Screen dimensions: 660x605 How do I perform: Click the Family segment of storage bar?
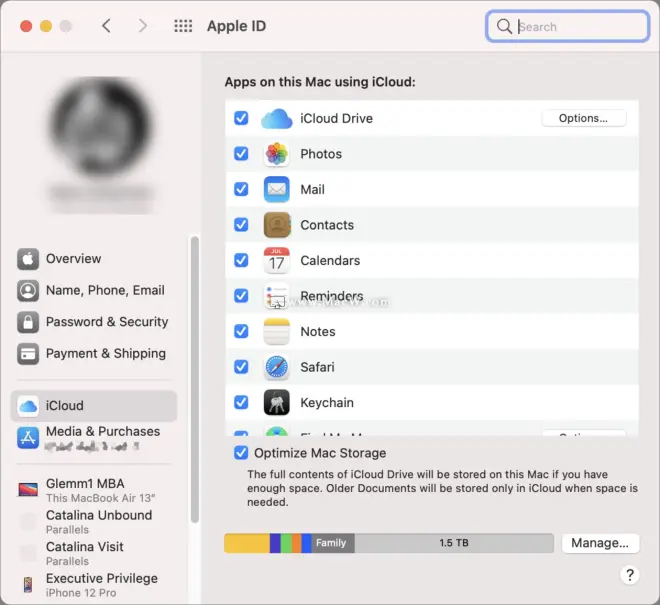point(333,543)
